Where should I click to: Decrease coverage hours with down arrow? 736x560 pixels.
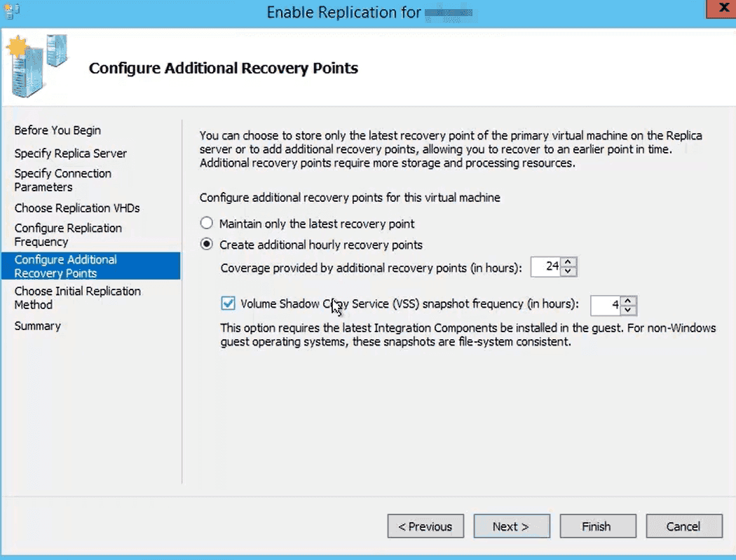pos(569,271)
